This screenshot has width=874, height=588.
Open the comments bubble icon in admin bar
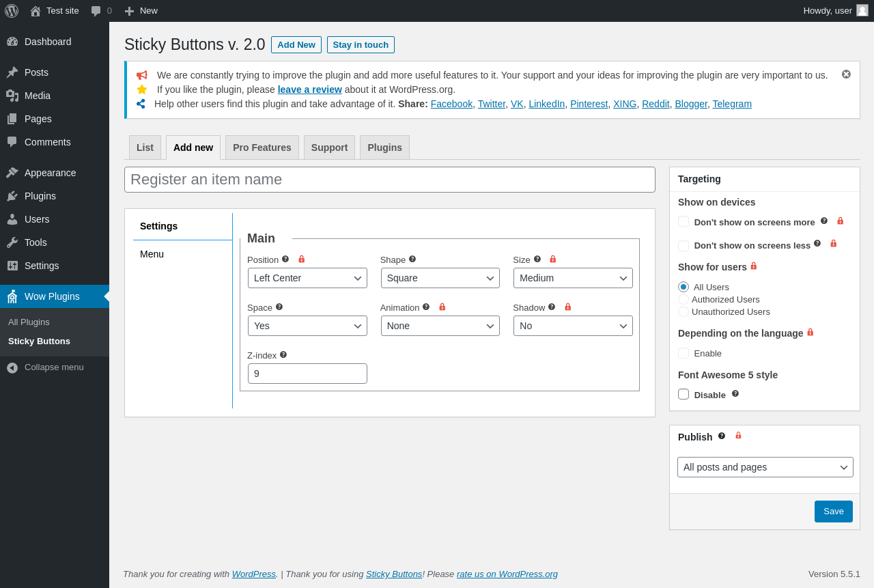(96, 11)
